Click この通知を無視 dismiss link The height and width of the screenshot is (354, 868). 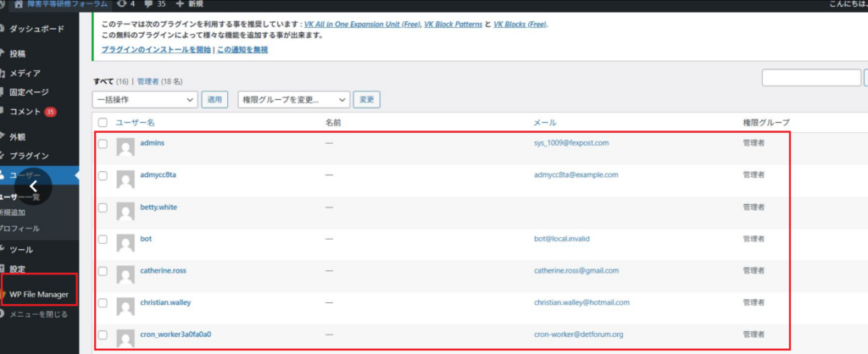coord(242,50)
